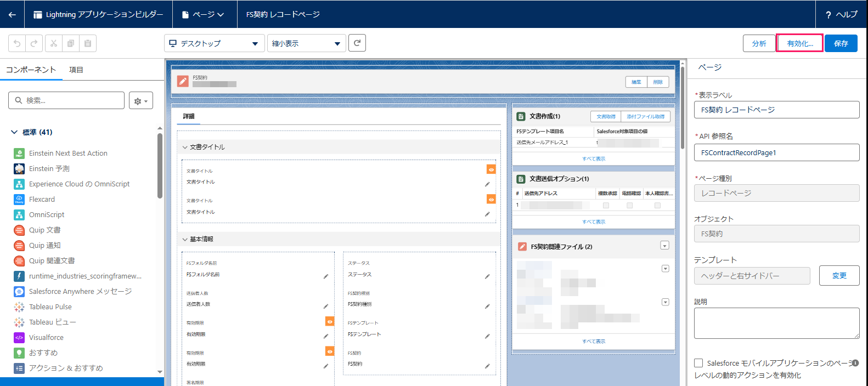Open the デスクトップ device dropdown
This screenshot has width=868, height=386.
coord(215,43)
